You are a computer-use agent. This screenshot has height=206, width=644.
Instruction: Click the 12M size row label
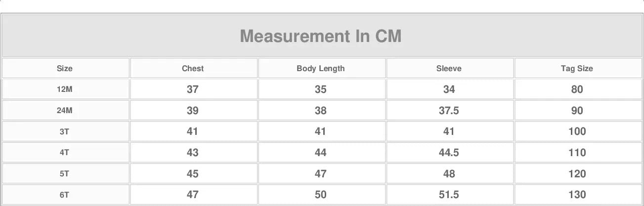65,89
